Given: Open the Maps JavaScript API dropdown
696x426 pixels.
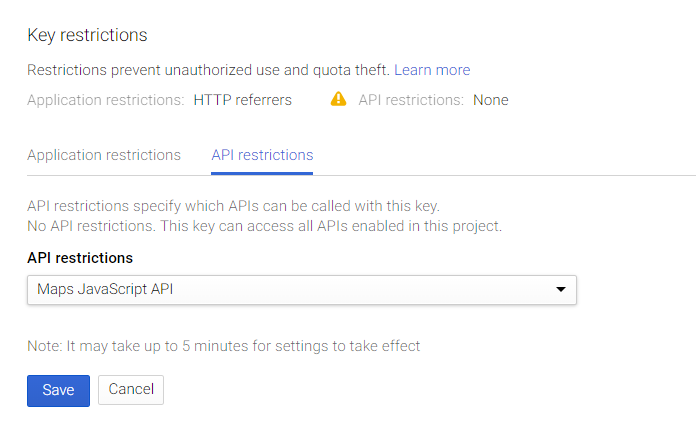Looking at the screenshot, I should [x=302, y=290].
